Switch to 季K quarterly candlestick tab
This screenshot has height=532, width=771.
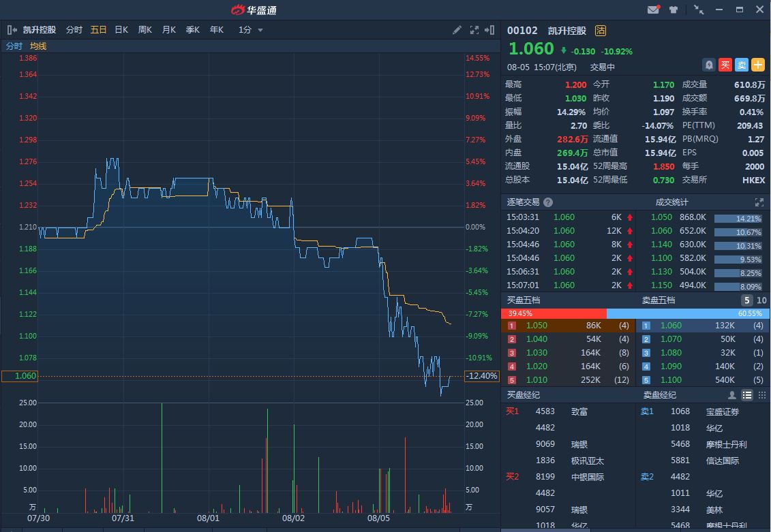coord(193,30)
